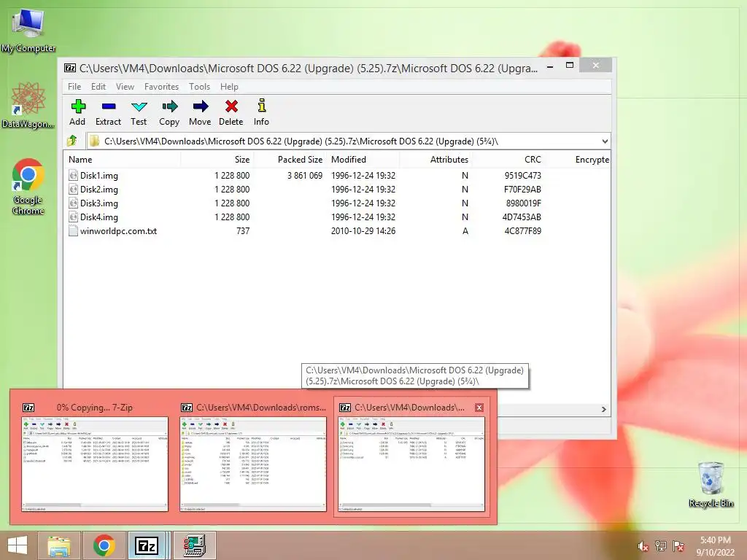Select the Disk4.img file icon
The width and height of the screenshot is (747, 560).
point(73,217)
